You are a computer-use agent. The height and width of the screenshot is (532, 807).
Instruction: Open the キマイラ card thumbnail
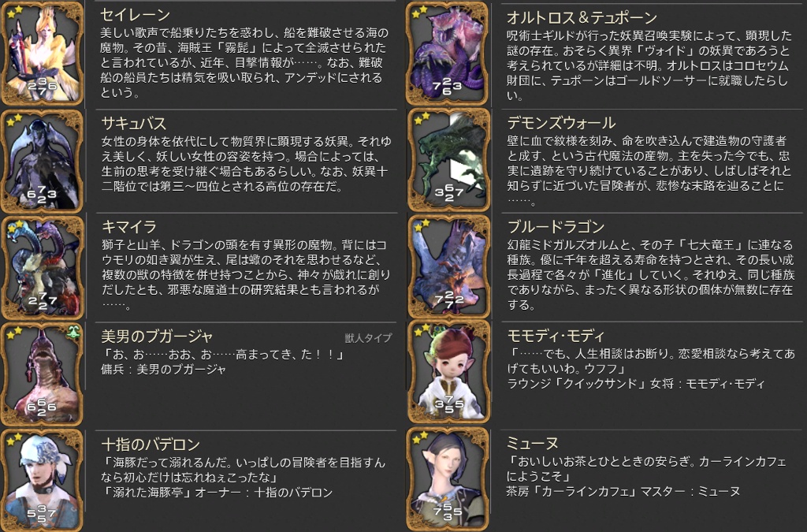pos(43,267)
